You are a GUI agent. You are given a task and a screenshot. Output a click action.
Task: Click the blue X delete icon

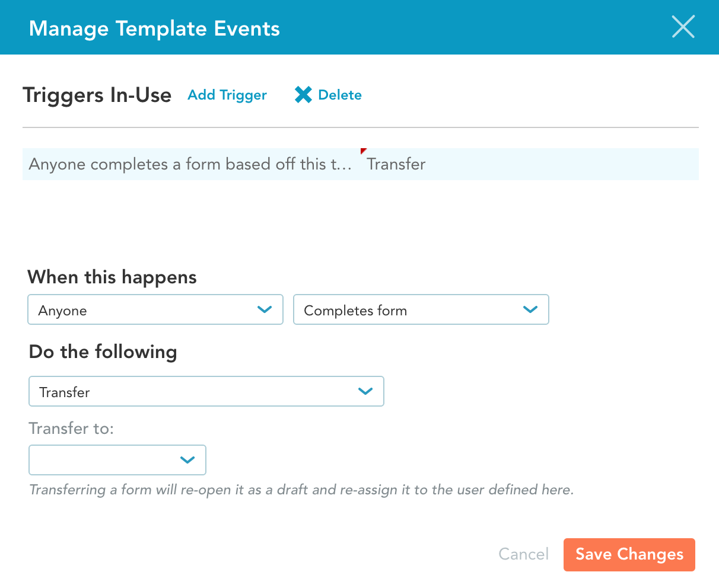tap(303, 95)
